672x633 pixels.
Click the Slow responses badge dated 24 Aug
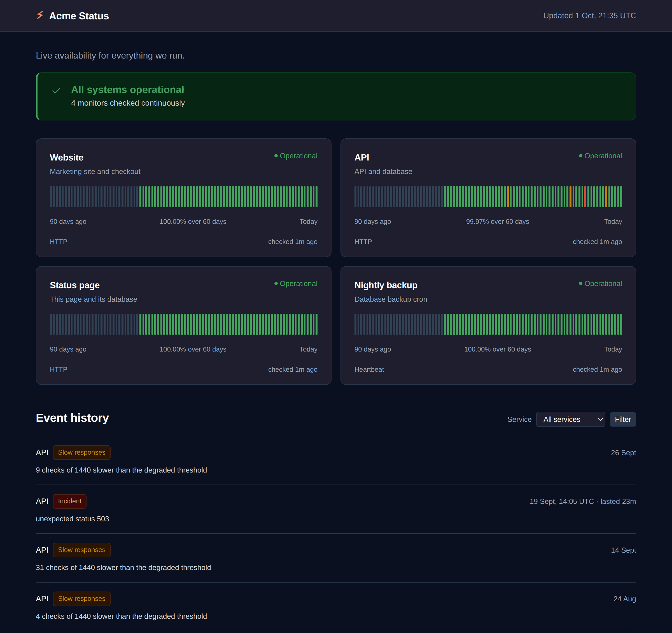(81, 599)
